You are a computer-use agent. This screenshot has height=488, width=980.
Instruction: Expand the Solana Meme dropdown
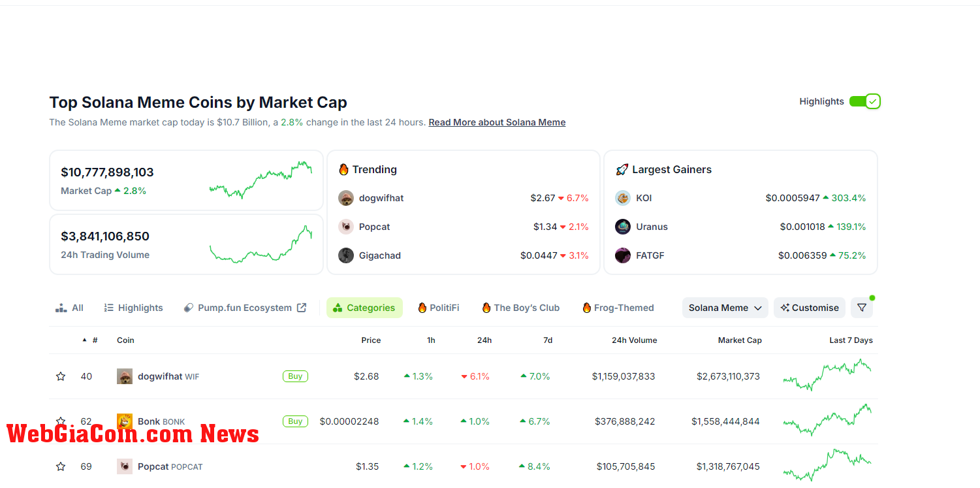tap(725, 308)
